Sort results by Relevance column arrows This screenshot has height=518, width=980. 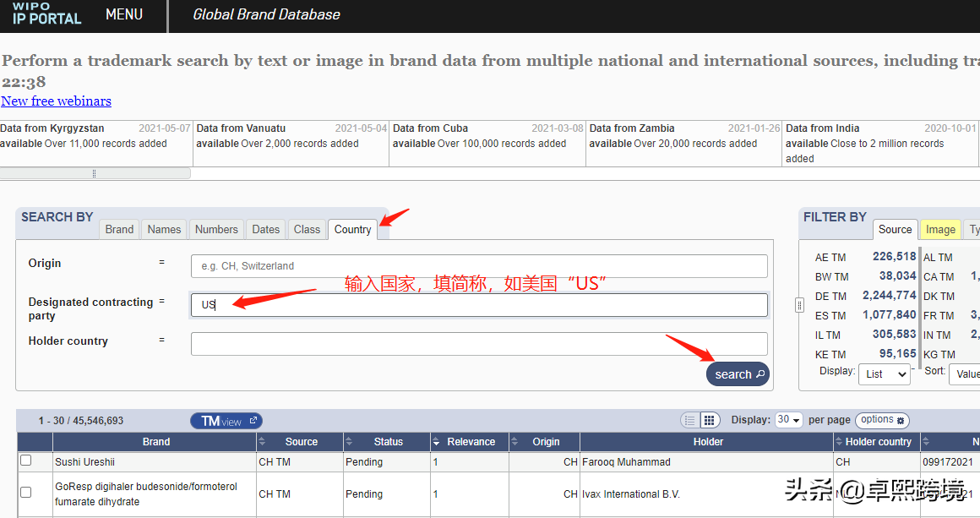(x=436, y=442)
